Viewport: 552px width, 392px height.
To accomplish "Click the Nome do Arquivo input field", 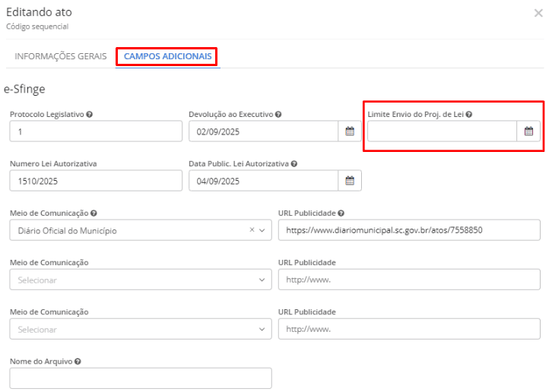I will click(x=141, y=378).
